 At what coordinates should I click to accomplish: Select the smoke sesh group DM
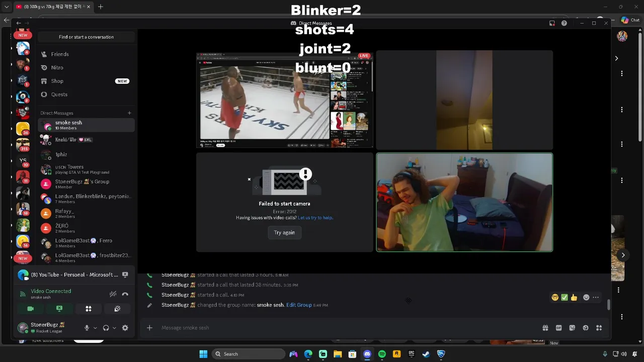pyautogui.click(x=86, y=125)
